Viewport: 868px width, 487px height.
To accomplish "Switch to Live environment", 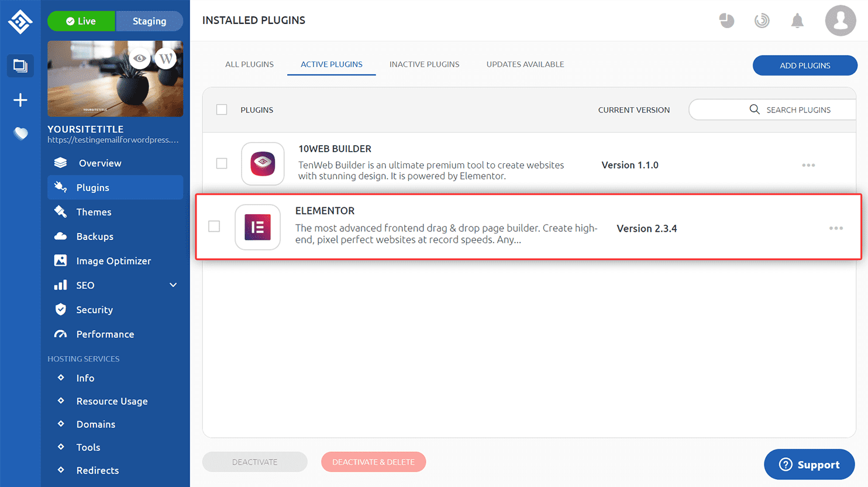I will click(x=81, y=21).
